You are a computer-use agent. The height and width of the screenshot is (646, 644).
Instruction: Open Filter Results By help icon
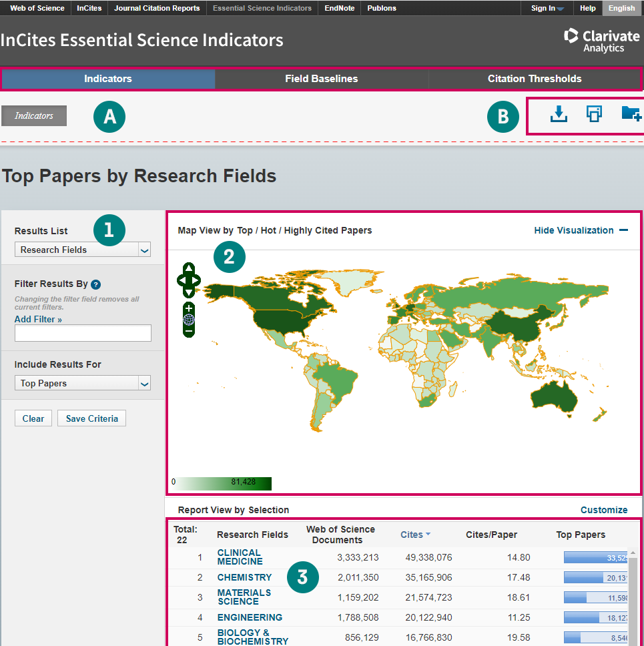95,284
